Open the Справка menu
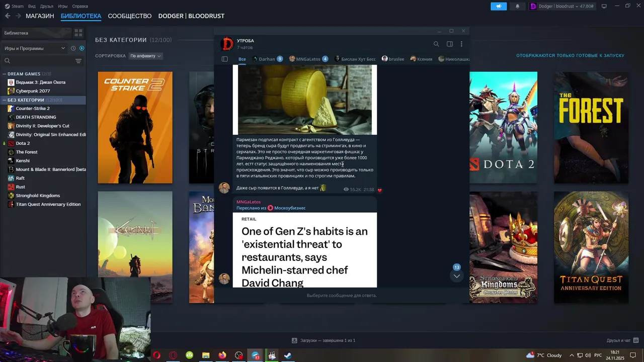 point(80,6)
